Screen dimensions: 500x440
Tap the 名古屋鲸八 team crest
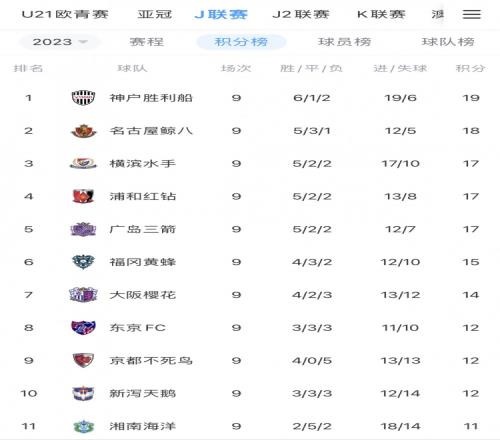[84, 131]
